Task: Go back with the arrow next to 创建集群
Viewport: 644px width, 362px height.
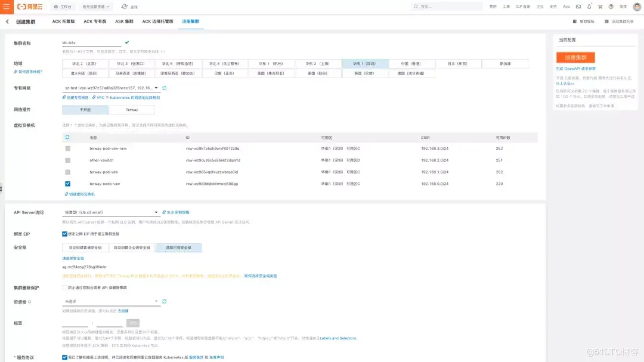Action: coord(7,21)
